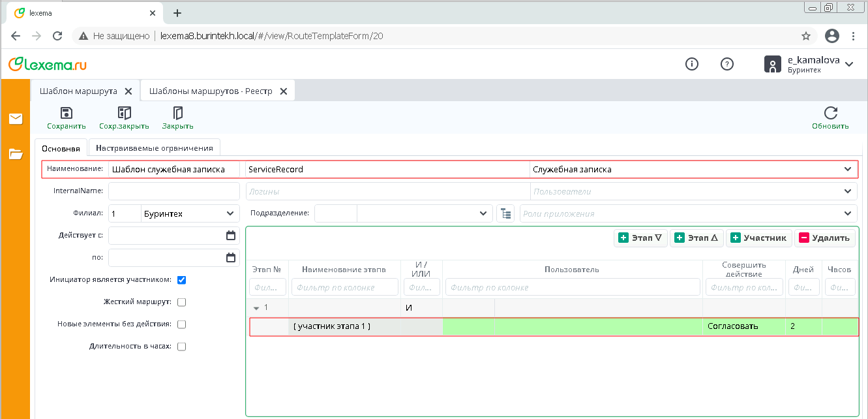
Task: Enable Длительность в часах checkbox
Action: (x=182, y=347)
